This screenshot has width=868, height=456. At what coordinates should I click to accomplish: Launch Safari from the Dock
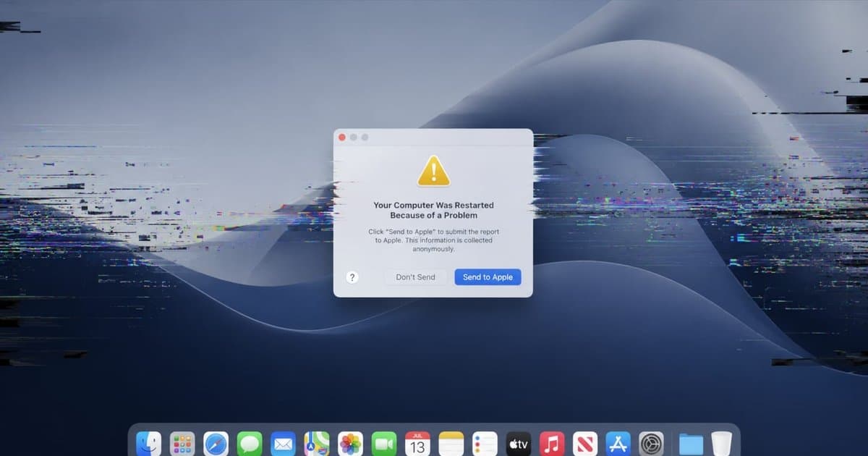[x=216, y=444]
